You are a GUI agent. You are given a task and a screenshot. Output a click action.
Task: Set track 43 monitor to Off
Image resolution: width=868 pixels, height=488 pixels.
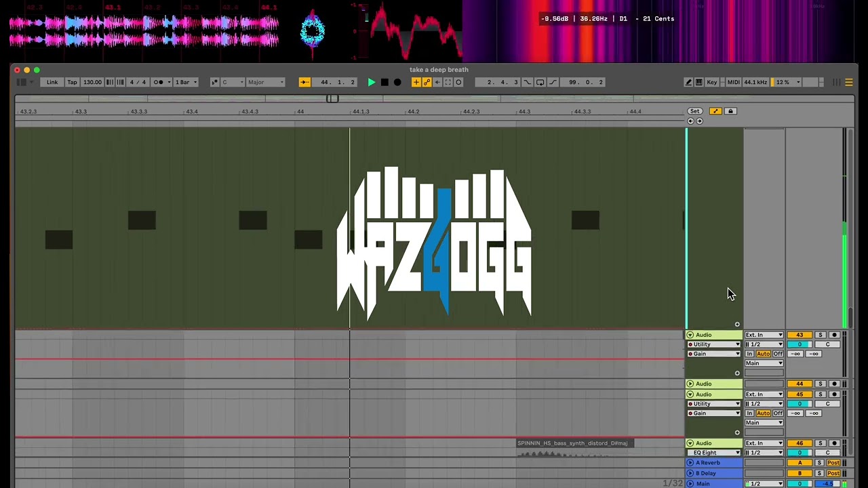[x=778, y=354]
